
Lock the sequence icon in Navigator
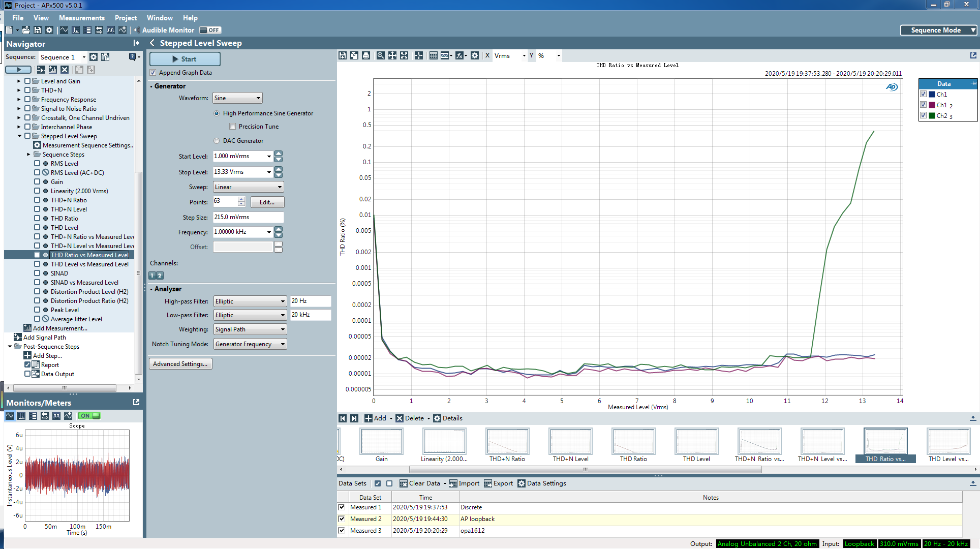pos(105,57)
